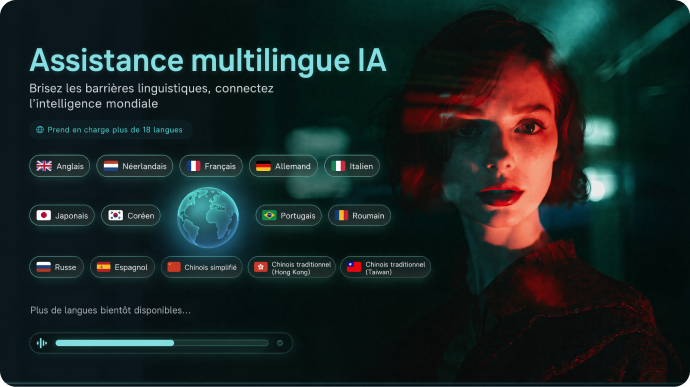Click the 'Brisez les barrières linguistiques' subtitle
This screenshot has width=690, height=387.
coord(151,96)
